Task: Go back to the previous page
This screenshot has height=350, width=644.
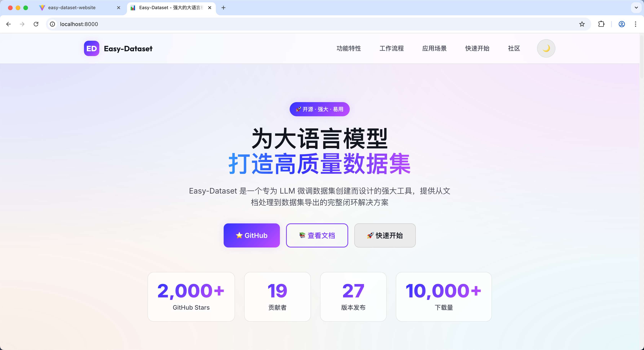Action: click(8, 24)
